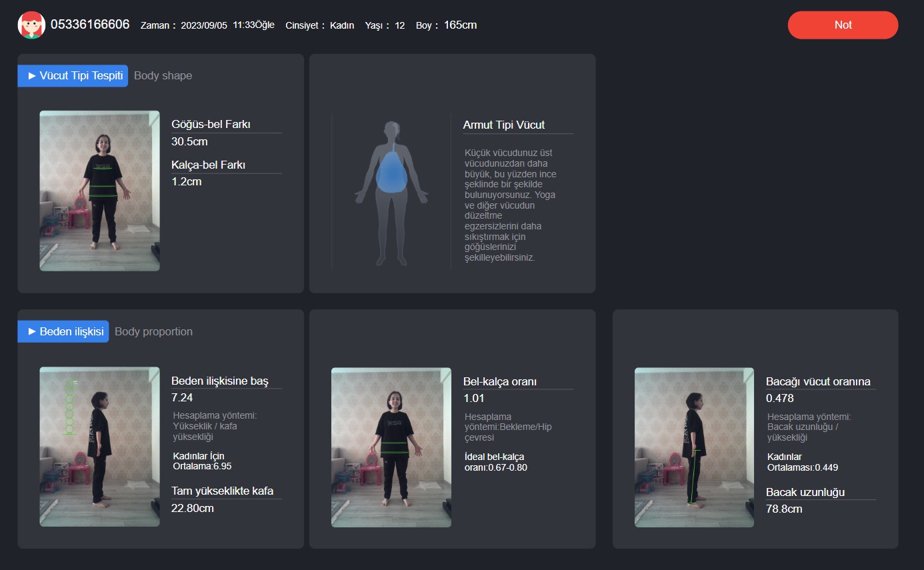Open the front-view photo beside Göğüs-bel Farkı

(x=99, y=191)
